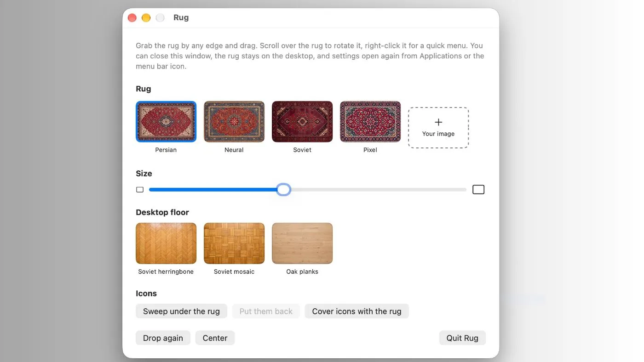Viewport: 644px width, 362px height.
Task: Click the 'Pixel' label text
Action: coord(370,150)
